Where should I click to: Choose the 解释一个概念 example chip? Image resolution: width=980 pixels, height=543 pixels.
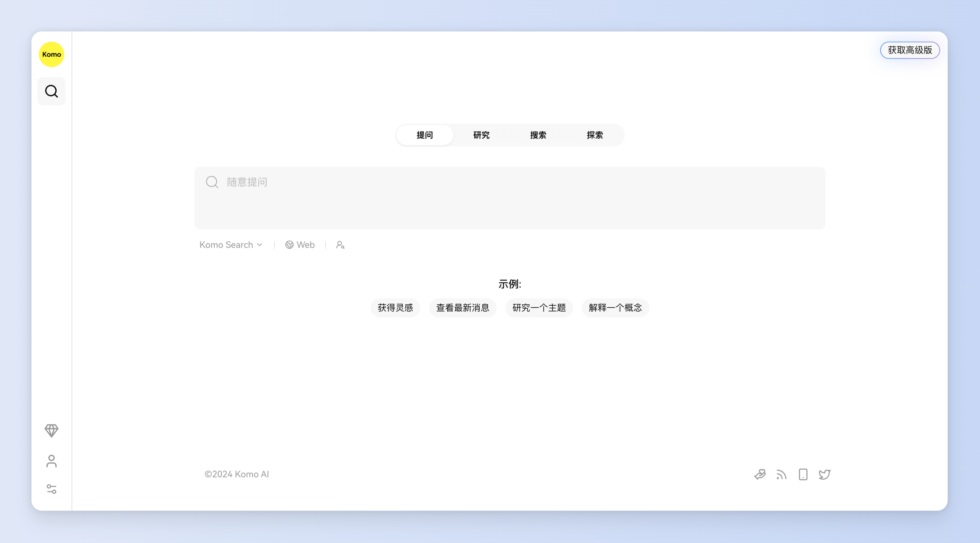coord(615,308)
